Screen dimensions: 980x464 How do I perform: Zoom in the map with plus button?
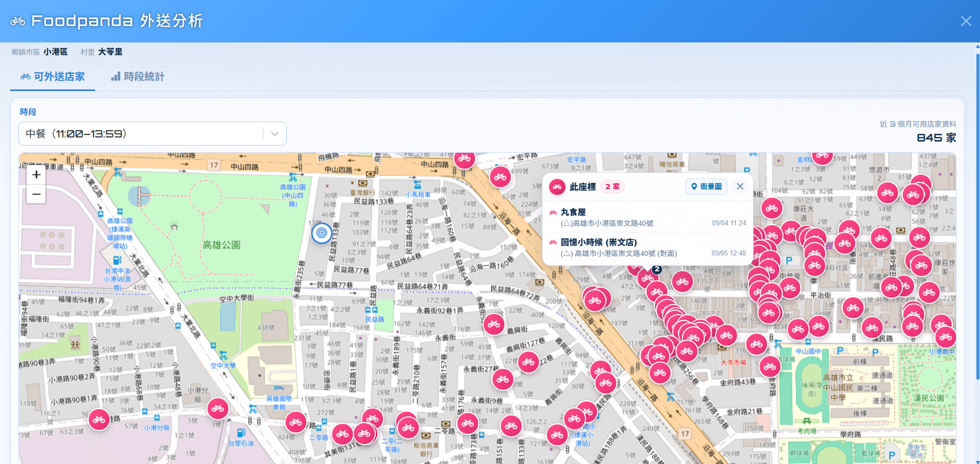[x=36, y=175]
